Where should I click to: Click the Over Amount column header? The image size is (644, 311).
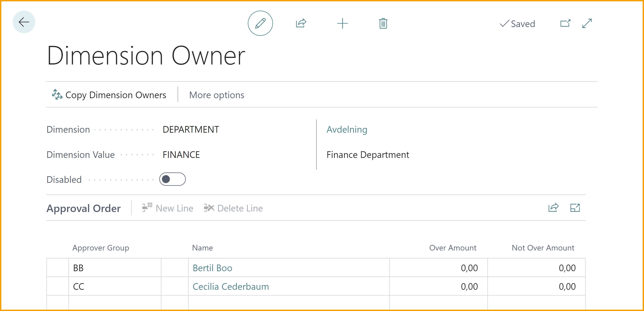tap(452, 248)
